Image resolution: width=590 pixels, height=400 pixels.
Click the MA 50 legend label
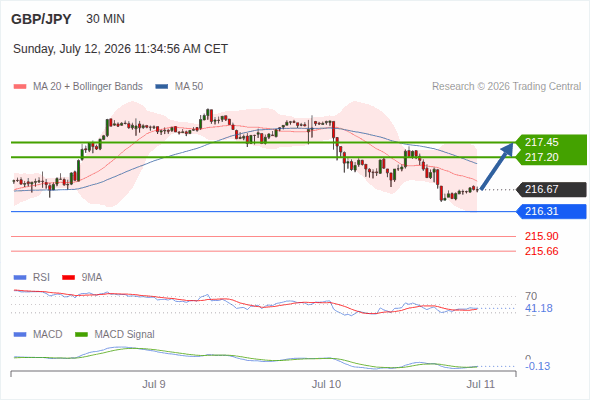(189, 87)
